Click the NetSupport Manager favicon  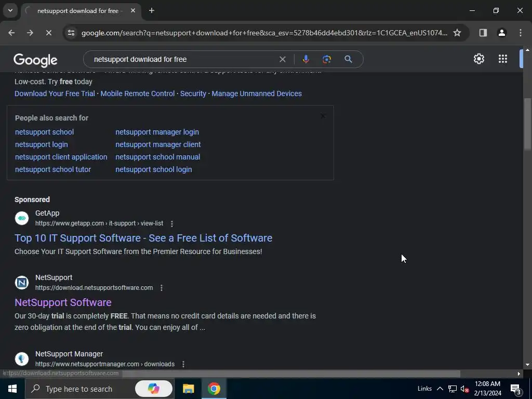22,358
